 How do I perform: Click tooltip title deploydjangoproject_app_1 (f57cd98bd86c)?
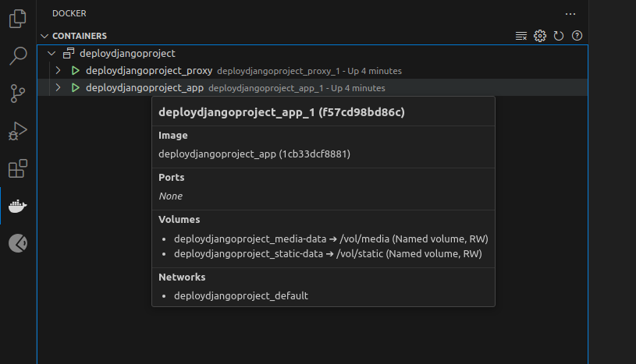(282, 112)
